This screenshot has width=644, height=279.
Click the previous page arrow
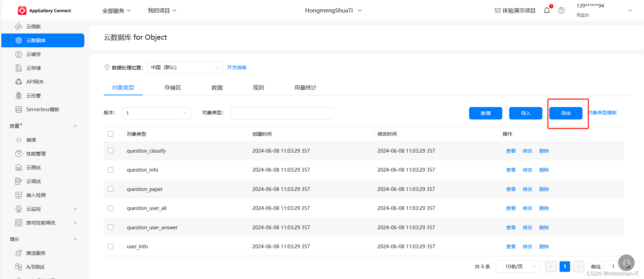[551, 267]
